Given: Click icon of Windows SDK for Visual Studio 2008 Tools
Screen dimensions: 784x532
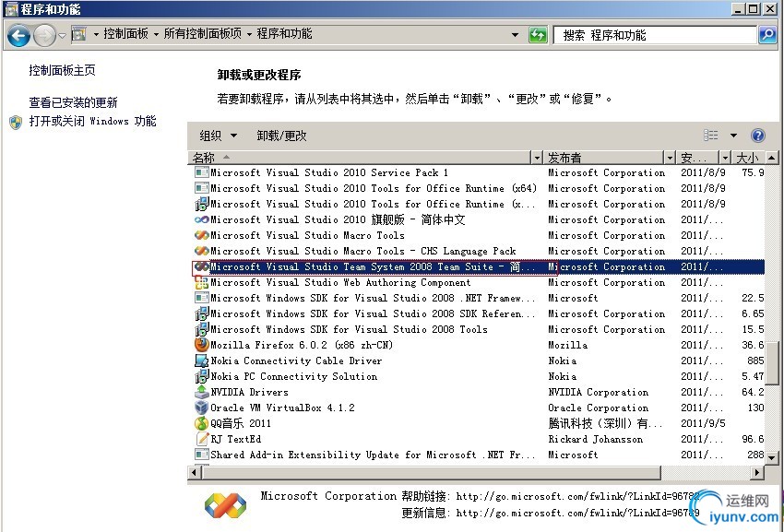Looking at the screenshot, I should [201, 329].
